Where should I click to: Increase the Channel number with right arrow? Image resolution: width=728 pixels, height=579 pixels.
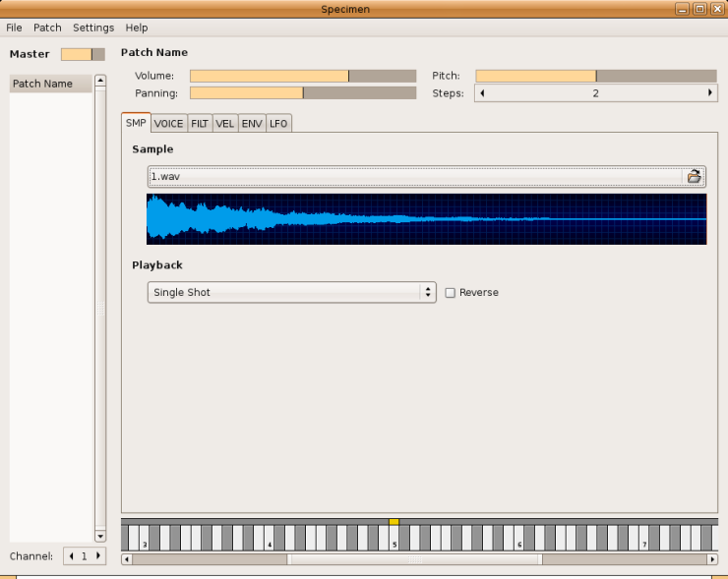pyautogui.click(x=97, y=556)
